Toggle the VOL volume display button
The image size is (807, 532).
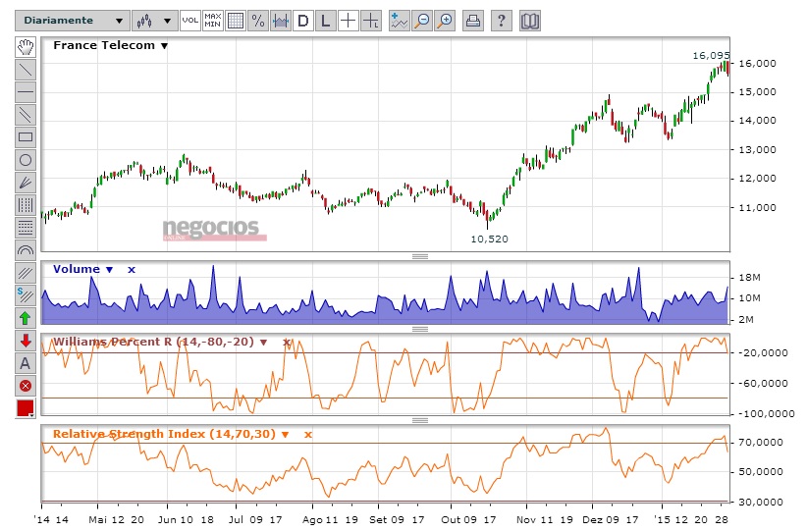[189, 21]
